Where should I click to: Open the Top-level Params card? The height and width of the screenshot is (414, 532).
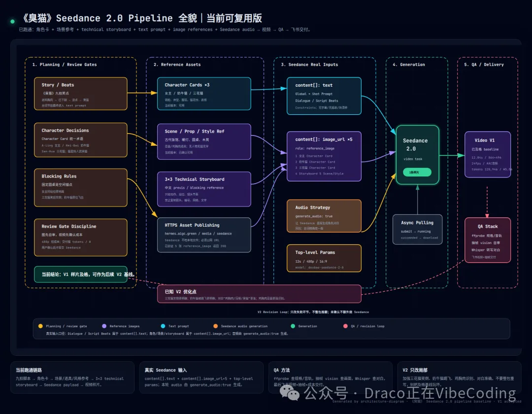pyautogui.click(x=324, y=258)
